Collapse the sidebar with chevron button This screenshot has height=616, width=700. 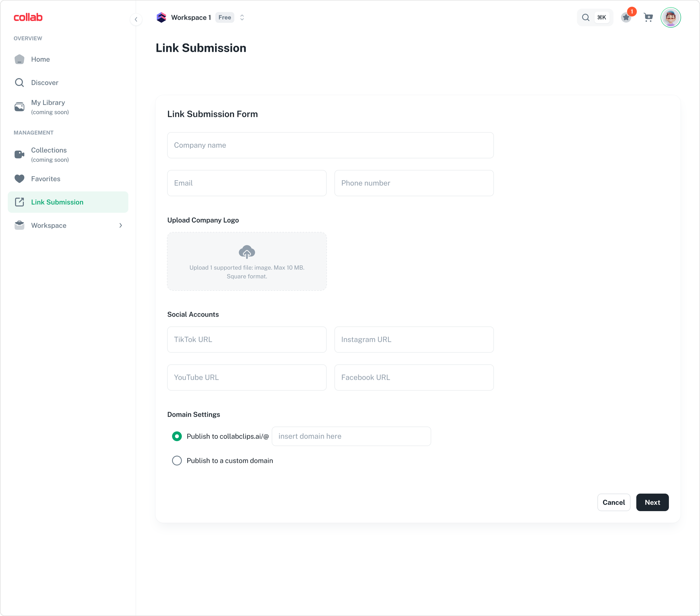pos(136,20)
